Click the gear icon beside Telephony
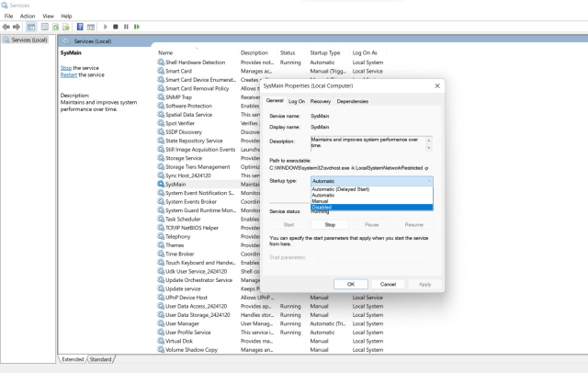This screenshot has width=588, height=373. 161,236
